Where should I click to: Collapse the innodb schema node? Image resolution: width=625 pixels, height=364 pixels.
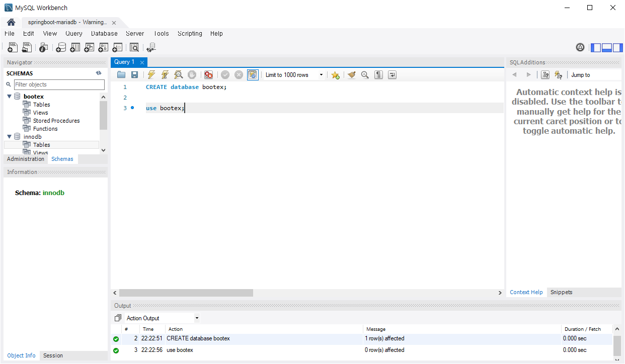[9, 137]
